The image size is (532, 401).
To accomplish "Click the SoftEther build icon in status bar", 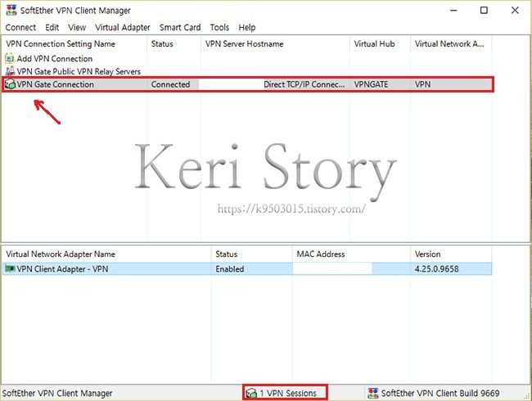I will coord(373,393).
